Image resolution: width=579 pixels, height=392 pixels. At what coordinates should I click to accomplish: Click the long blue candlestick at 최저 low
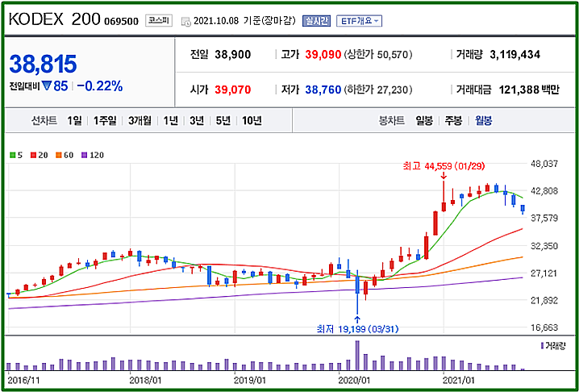(x=357, y=292)
